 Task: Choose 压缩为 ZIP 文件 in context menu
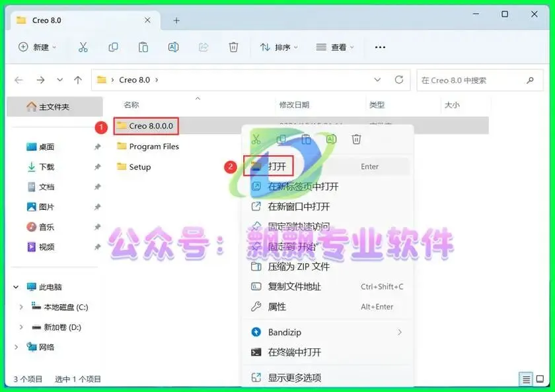pyautogui.click(x=328, y=267)
